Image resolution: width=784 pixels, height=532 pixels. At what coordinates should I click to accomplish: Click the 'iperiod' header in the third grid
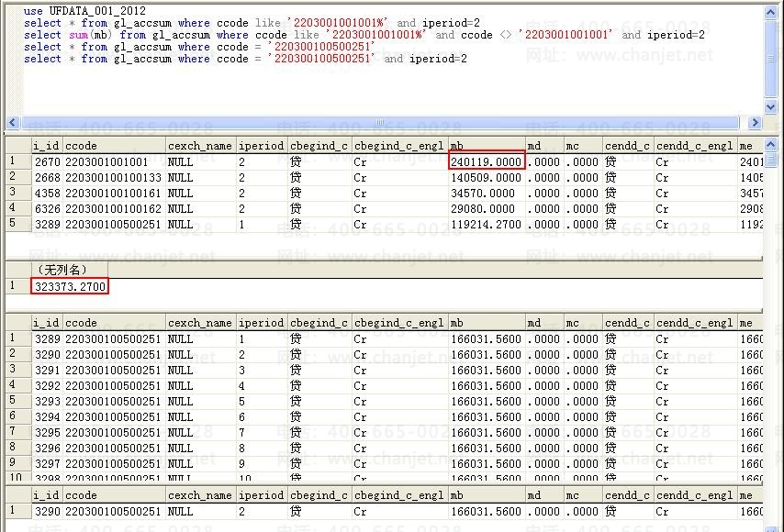coord(261,323)
